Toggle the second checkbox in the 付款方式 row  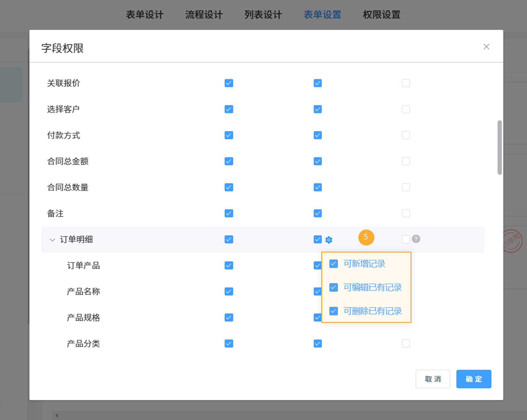pyautogui.click(x=318, y=135)
